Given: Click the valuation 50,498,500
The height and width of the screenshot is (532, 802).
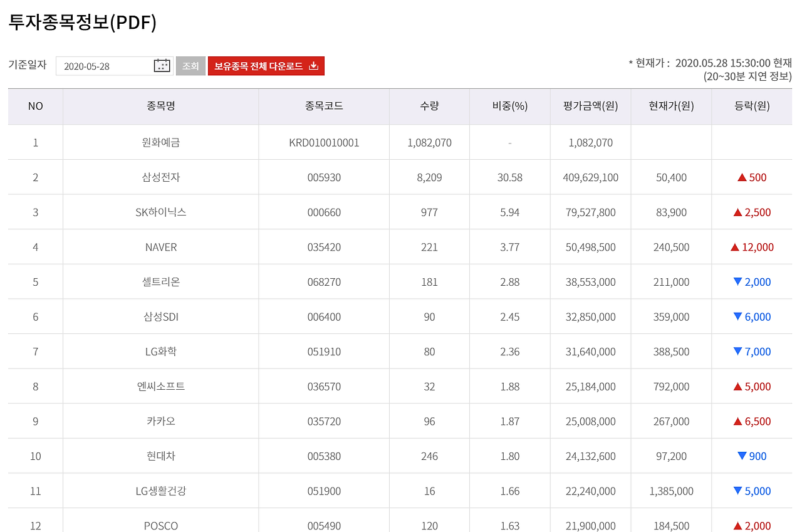Looking at the screenshot, I should click(591, 248).
